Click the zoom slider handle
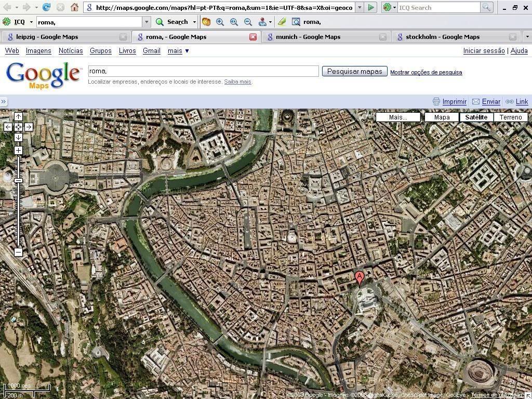The image size is (532, 399). click(18, 180)
